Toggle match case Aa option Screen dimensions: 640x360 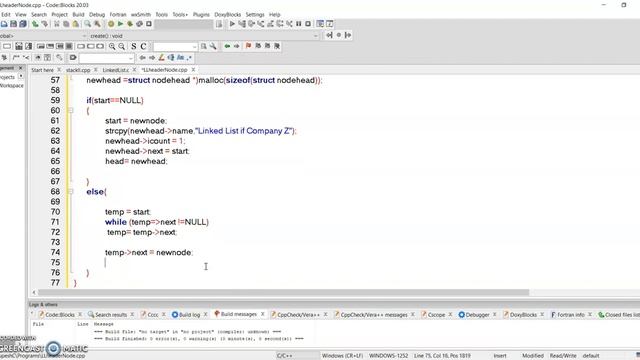pos(180,58)
